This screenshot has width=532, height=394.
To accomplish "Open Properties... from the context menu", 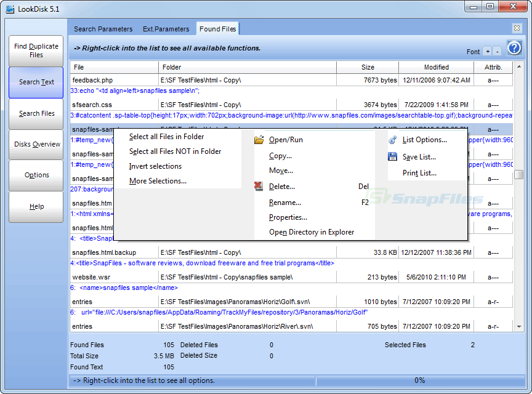I will 288,217.
